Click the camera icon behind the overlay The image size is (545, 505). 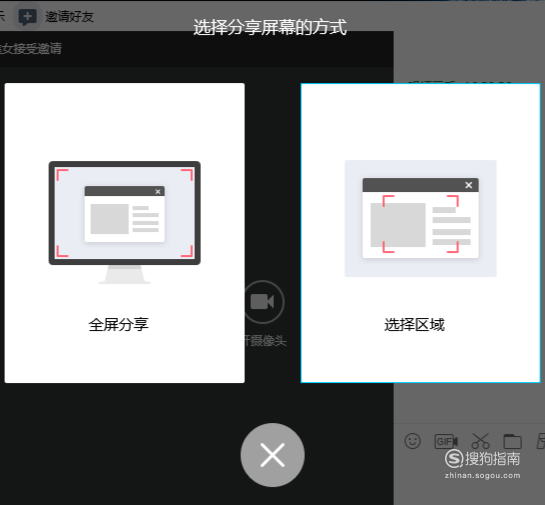(x=263, y=302)
